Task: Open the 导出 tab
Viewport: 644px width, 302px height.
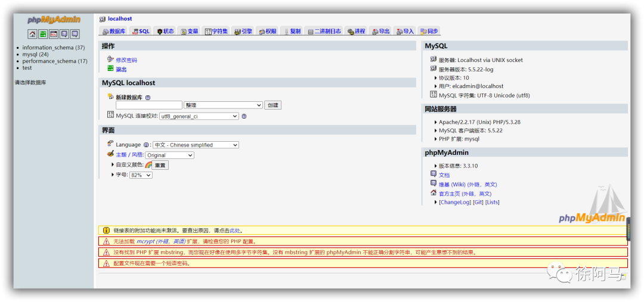Action: [380, 31]
